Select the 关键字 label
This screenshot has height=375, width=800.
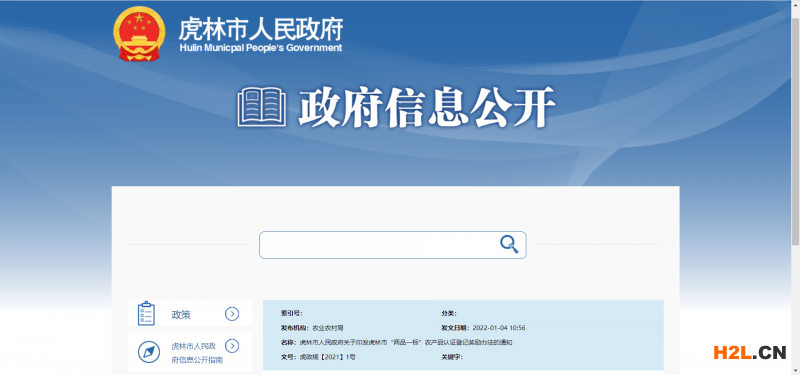click(x=452, y=357)
